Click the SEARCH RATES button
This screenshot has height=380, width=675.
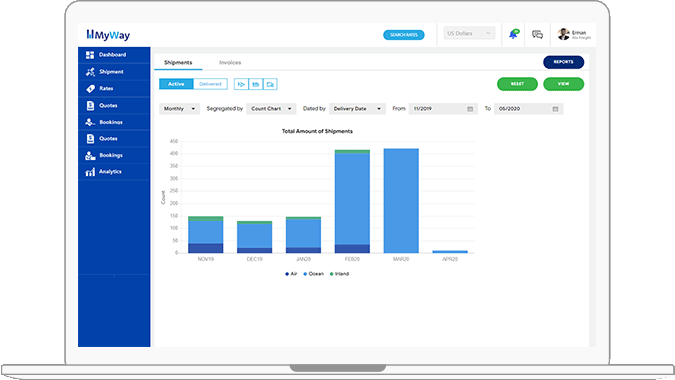tap(404, 35)
